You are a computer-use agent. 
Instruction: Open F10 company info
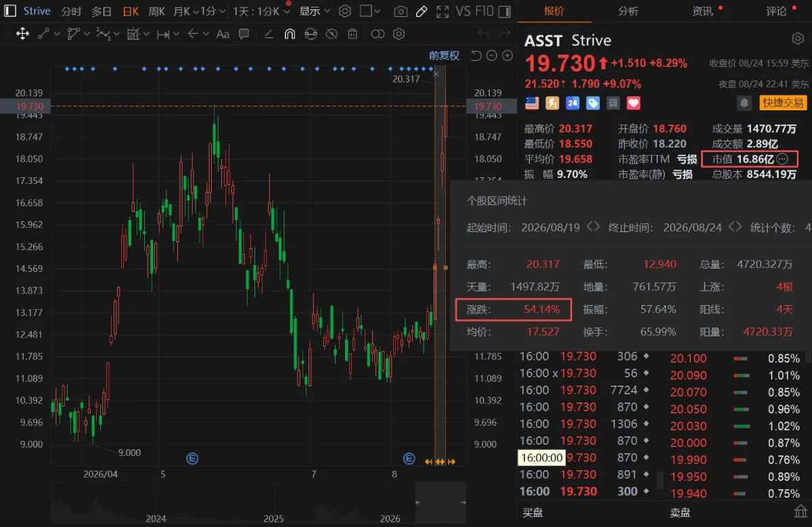(484, 12)
